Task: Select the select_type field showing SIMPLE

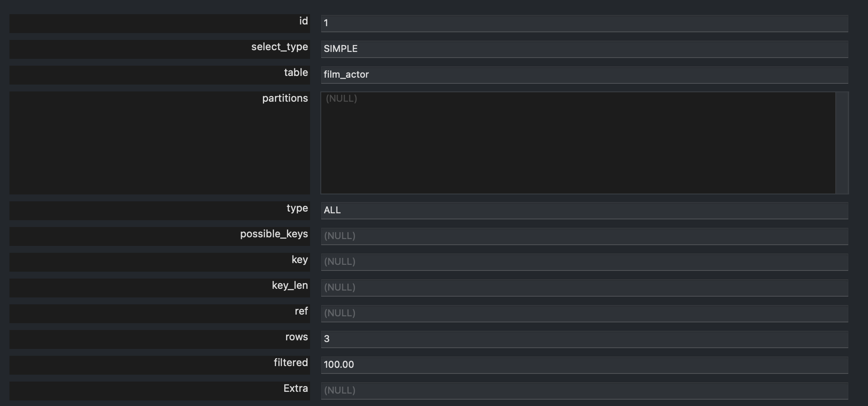Action: (x=584, y=49)
